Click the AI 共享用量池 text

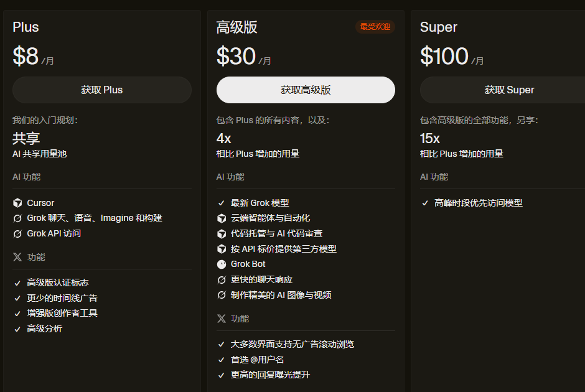[x=40, y=154]
